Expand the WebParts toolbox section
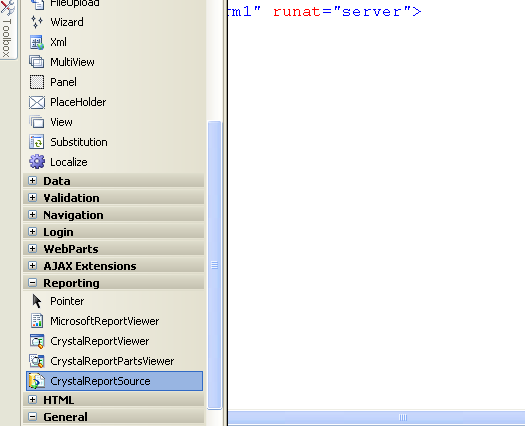This screenshot has width=526, height=429. pyautogui.click(x=33, y=249)
